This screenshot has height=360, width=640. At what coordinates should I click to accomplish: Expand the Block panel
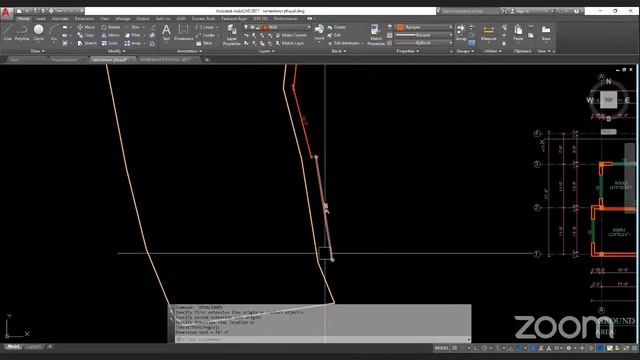click(338, 51)
